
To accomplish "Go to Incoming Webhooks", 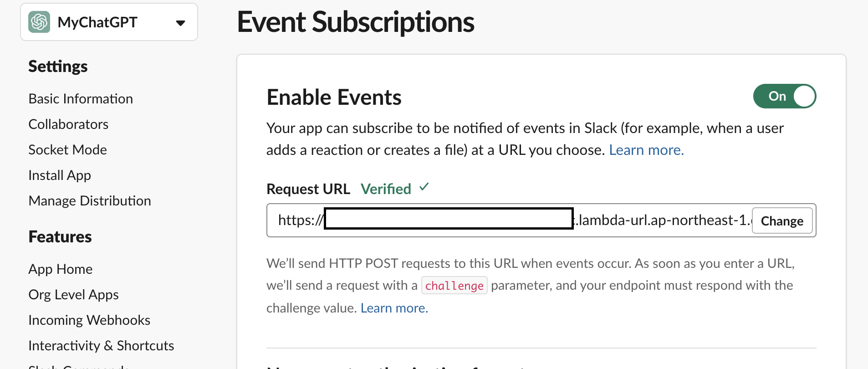I will [89, 320].
